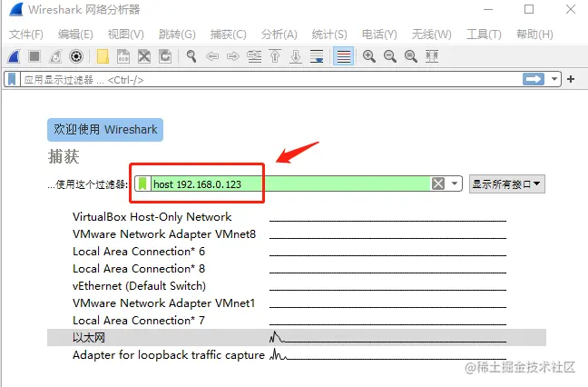The width and height of the screenshot is (588, 387).
Task: Open capture filter history dropdown arrow
Action: tap(455, 184)
